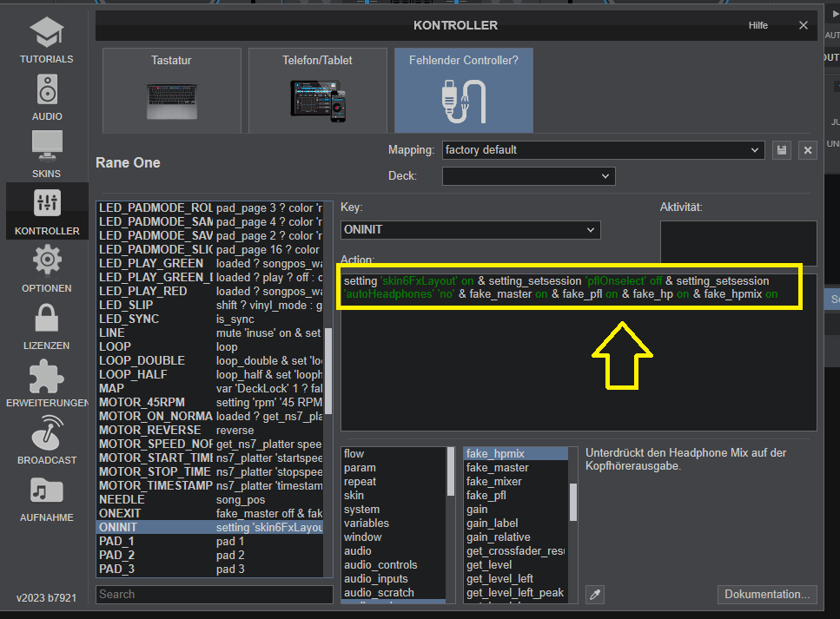Image resolution: width=840 pixels, height=619 pixels.
Task: Select the LED_SYNC key row
Action: click(210, 319)
